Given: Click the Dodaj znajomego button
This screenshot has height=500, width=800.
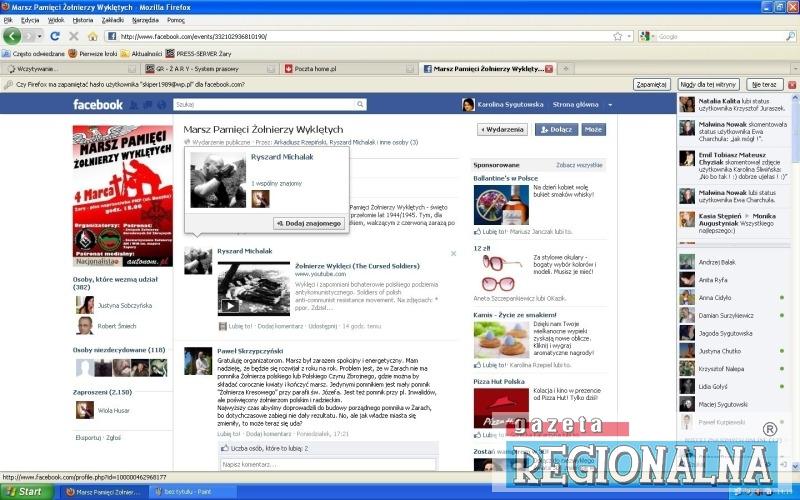Looking at the screenshot, I should (x=308, y=222).
